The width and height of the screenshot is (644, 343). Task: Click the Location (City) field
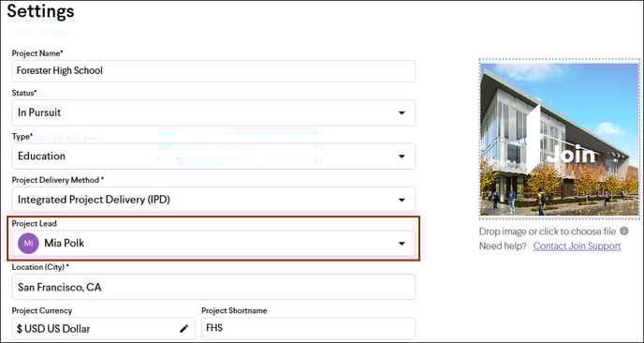[x=213, y=287]
